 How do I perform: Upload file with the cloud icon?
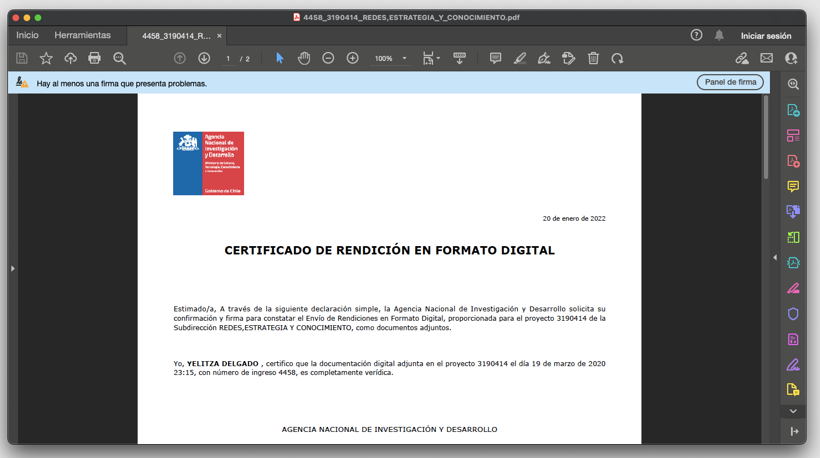71,58
